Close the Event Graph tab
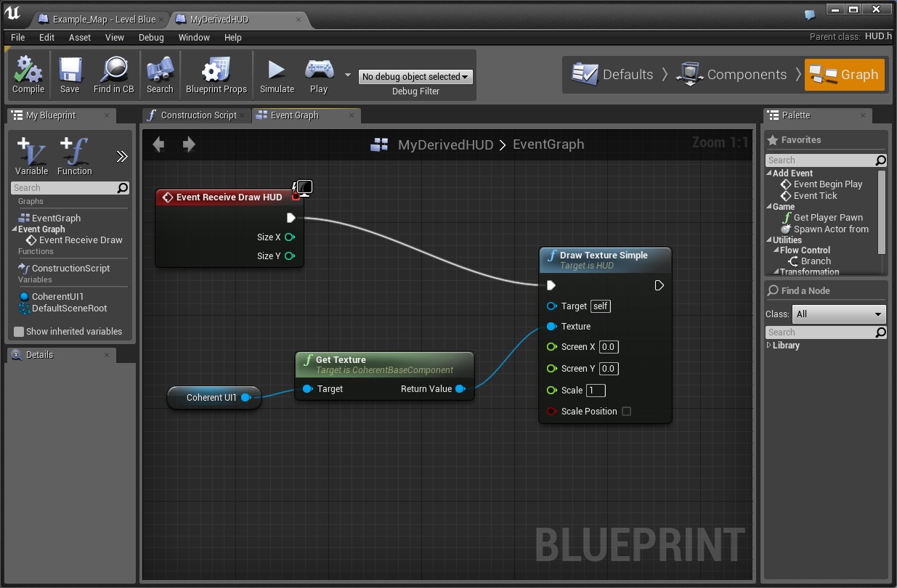The image size is (897, 588). (x=352, y=115)
